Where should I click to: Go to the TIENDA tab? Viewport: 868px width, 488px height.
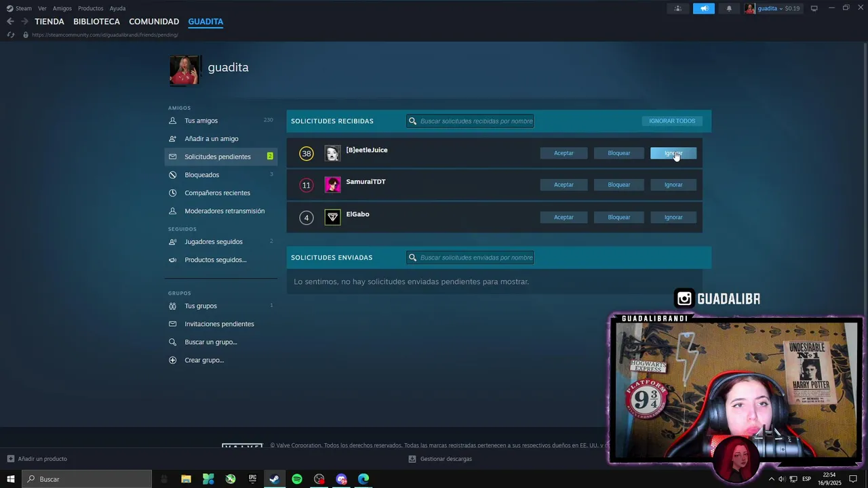click(50, 22)
